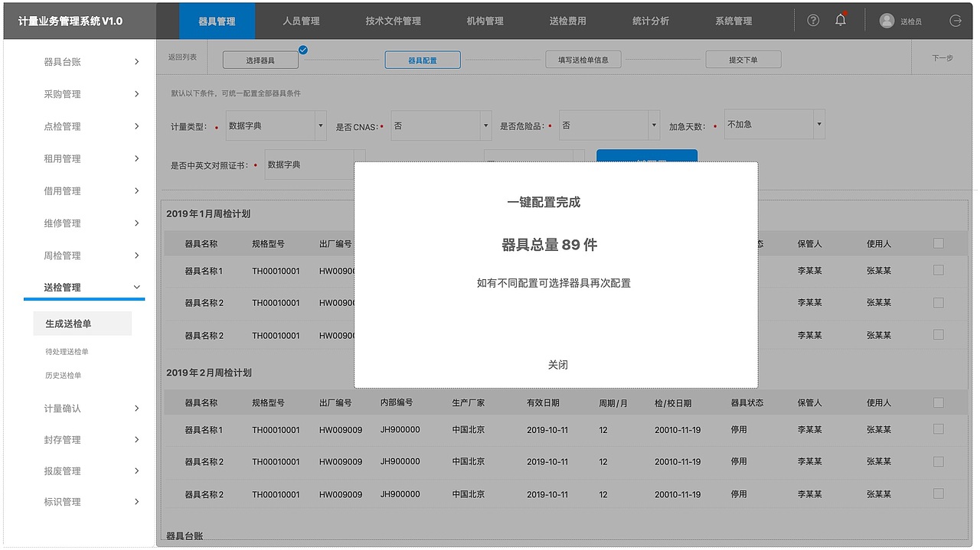Select 待处理送检单 submenu item
980x550 pixels.
click(x=67, y=352)
